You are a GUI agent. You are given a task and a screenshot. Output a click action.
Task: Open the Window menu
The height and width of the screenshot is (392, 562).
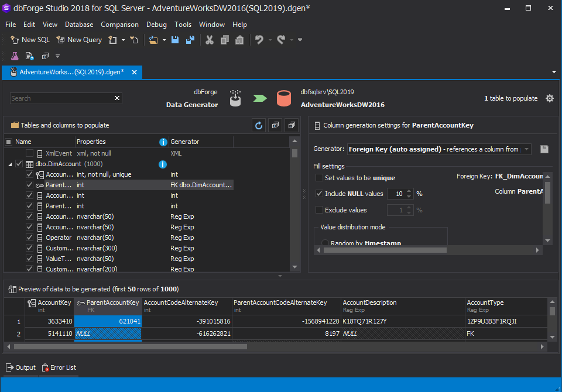212,25
